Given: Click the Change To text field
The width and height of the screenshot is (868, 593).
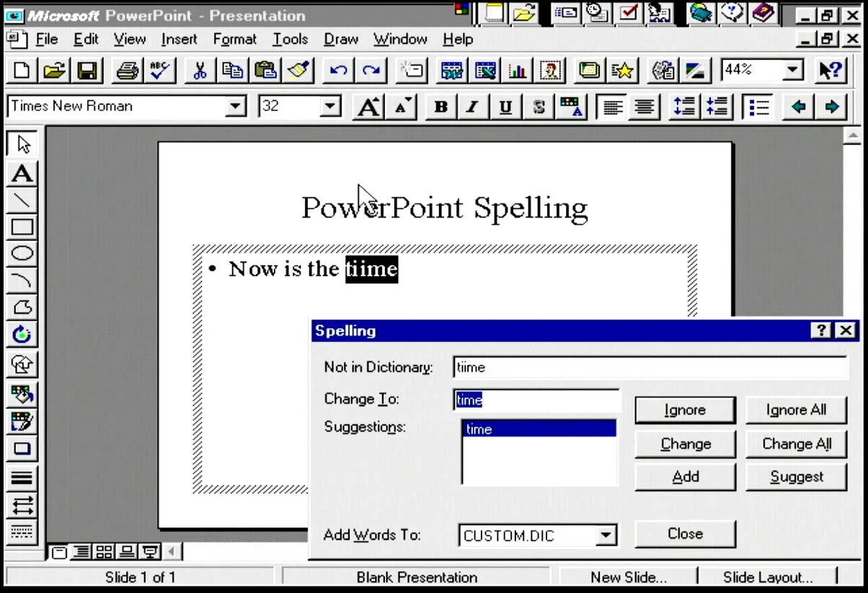Looking at the screenshot, I should pos(536,400).
